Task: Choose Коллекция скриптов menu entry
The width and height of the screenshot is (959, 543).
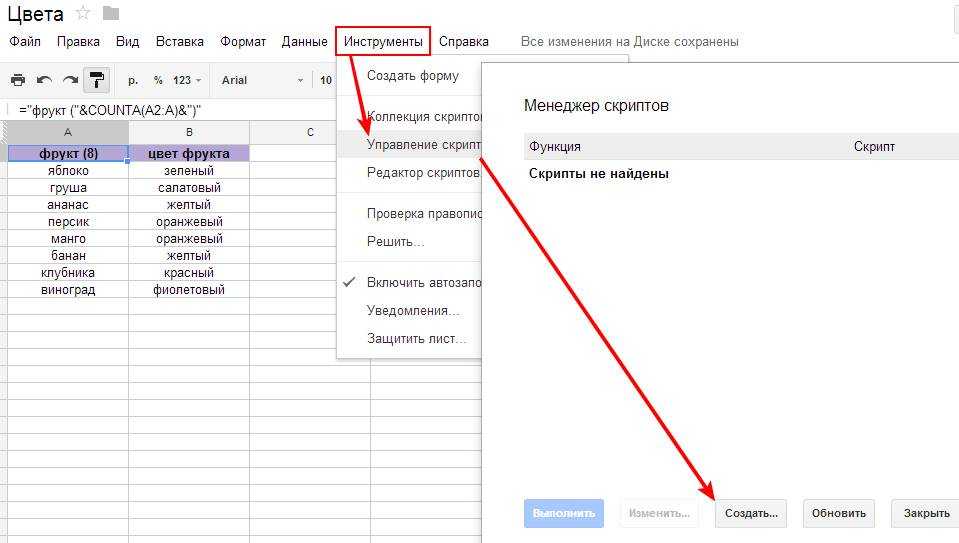Action: tap(410, 116)
